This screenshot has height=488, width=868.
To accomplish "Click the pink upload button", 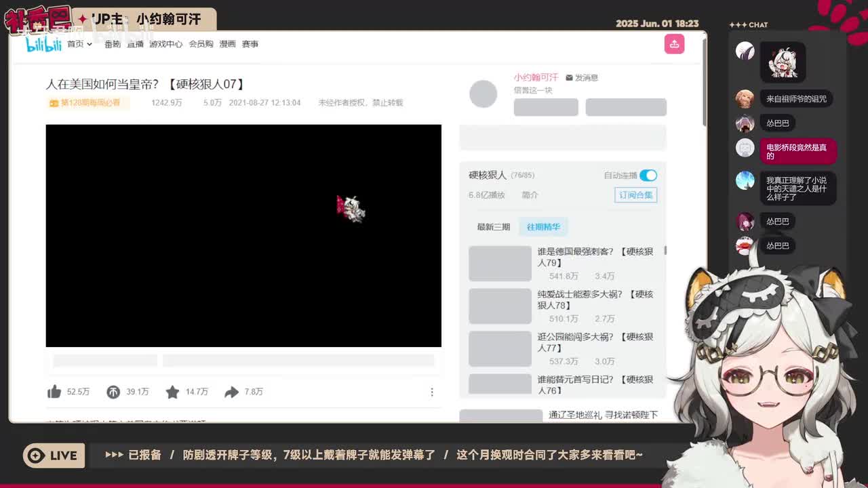I will (674, 44).
